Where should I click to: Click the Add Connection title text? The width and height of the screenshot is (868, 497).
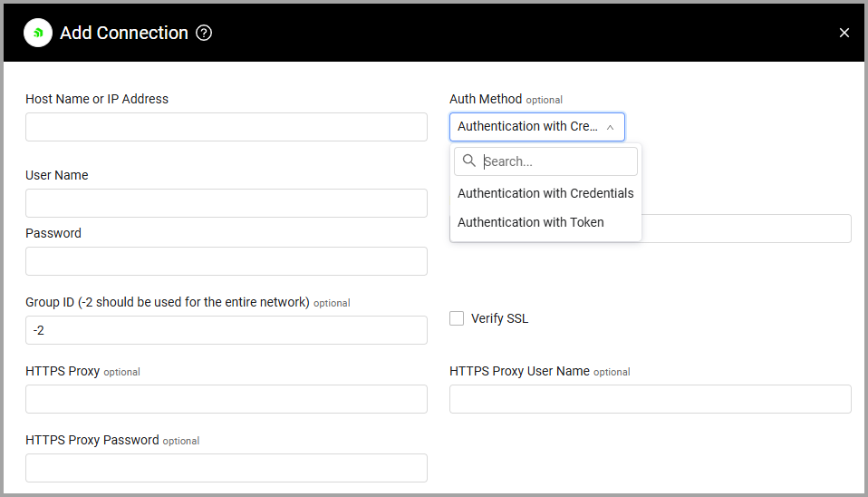[124, 33]
